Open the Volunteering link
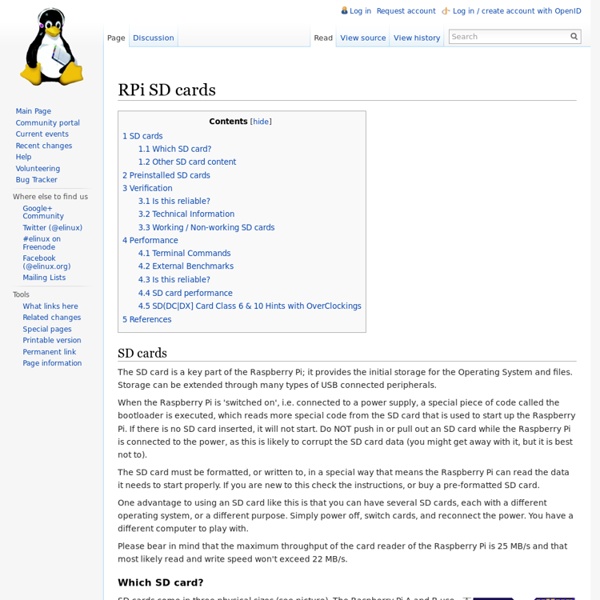The image size is (600, 600). 38,168
